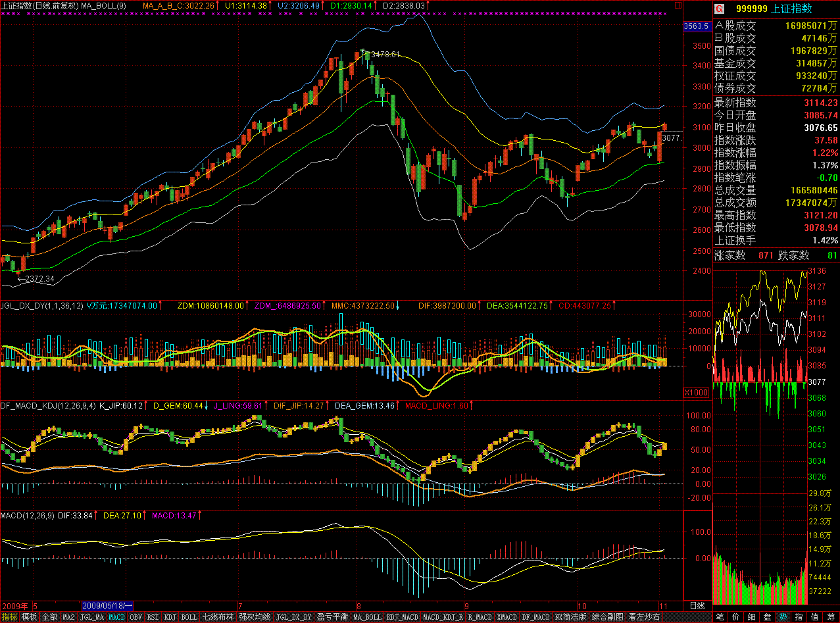
Task: Select the 笔 tab in right panel
Action: [x=720, y=617]
